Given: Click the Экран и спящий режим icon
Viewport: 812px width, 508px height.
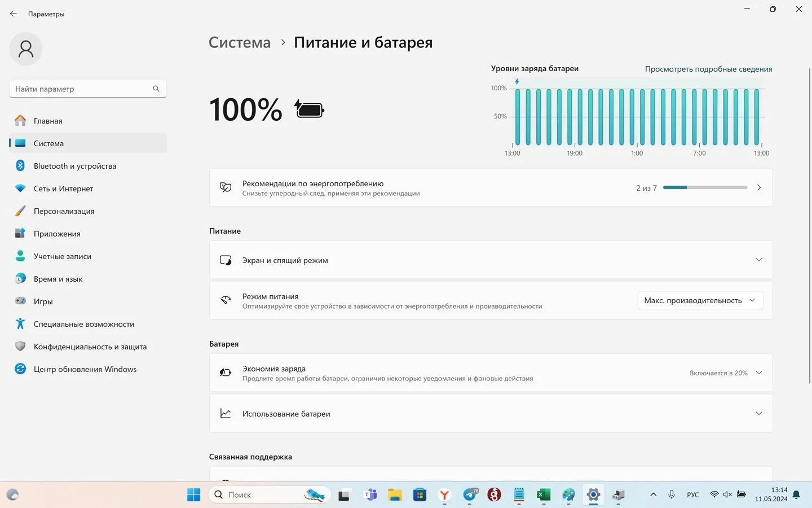Looking at the screenshot, I should [x=226, y=260].
